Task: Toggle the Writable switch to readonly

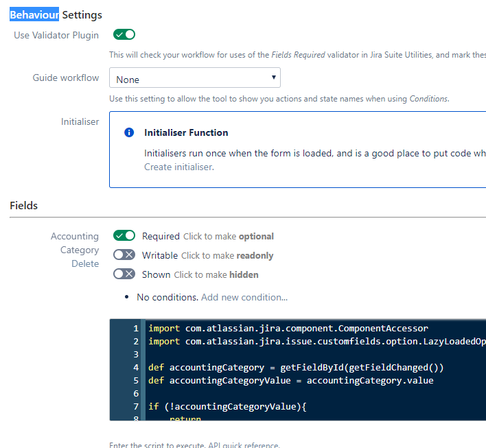Action: (x=124, y=255)
